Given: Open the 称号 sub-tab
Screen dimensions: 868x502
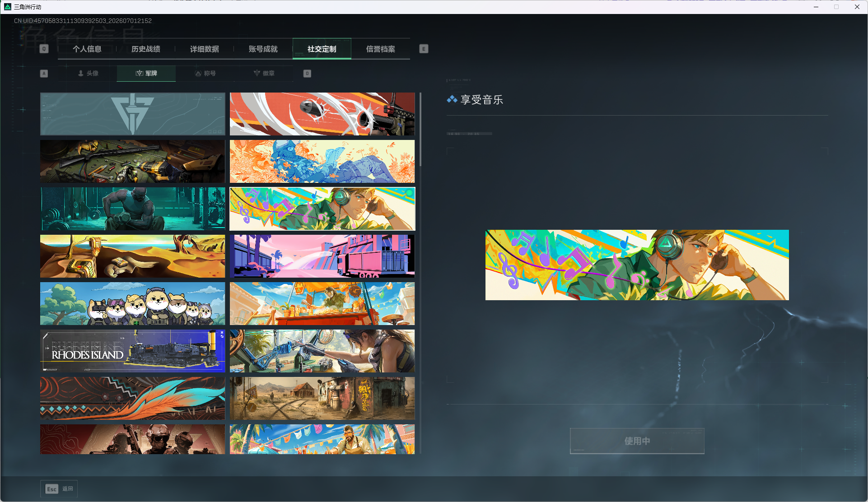Looking at the screenshot, I should pyautogui.click(x=205, y=73).
